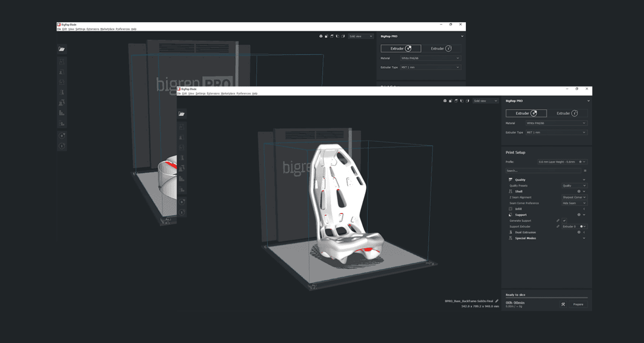Open Marketplace menu in front window

pos(228,93)
